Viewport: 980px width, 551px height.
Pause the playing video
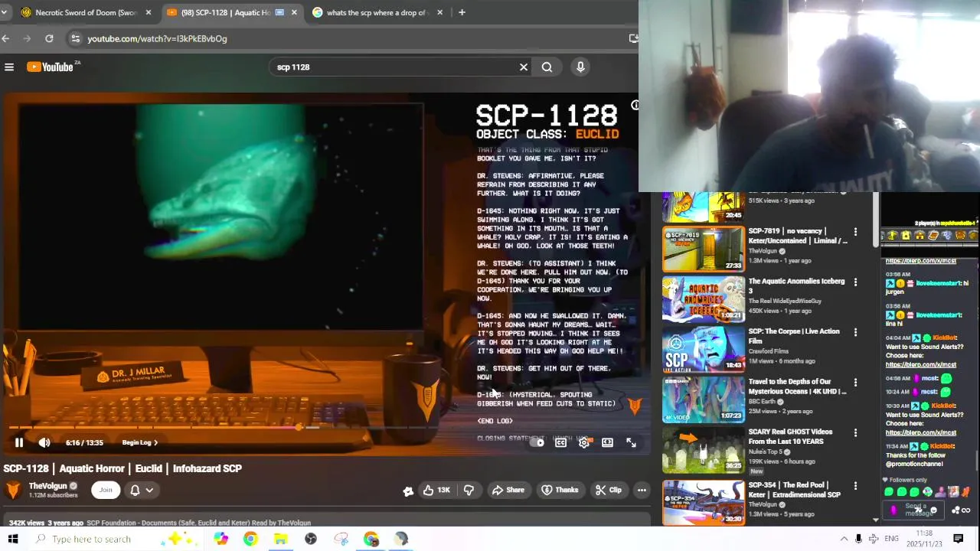pos(19,442)
